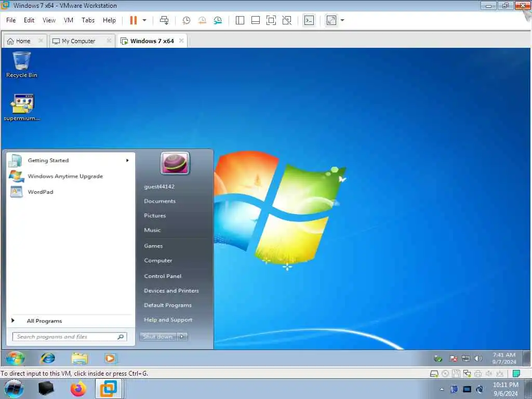Viewport: 532px width, 399px height.
Task: Click the Send Ctrl+Alt+Del icon
Action: pos(164,20)
